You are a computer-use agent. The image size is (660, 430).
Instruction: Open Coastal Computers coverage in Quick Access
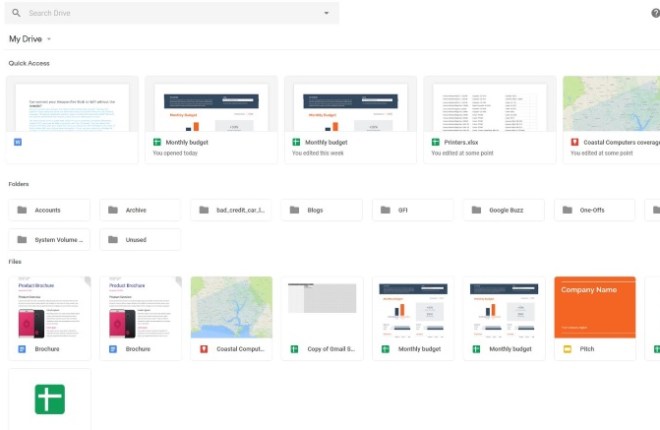pyautogui.click(x=612, y=120)
